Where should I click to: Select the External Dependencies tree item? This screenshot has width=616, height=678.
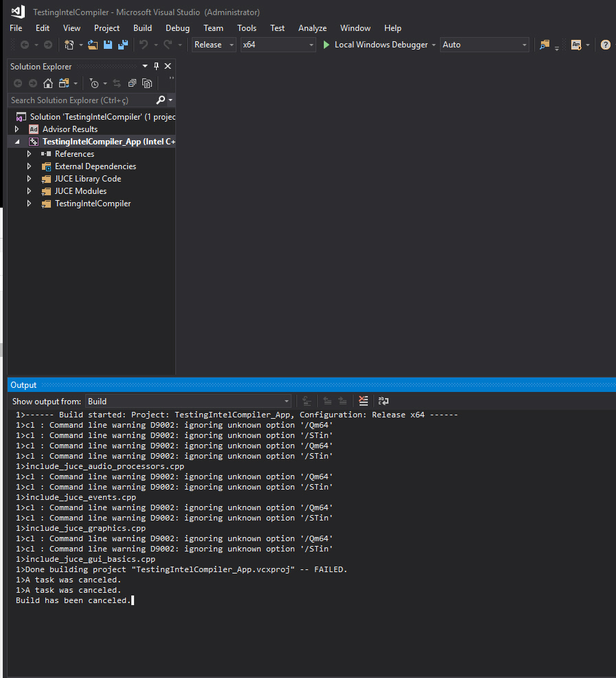click(x=95, y=166)
